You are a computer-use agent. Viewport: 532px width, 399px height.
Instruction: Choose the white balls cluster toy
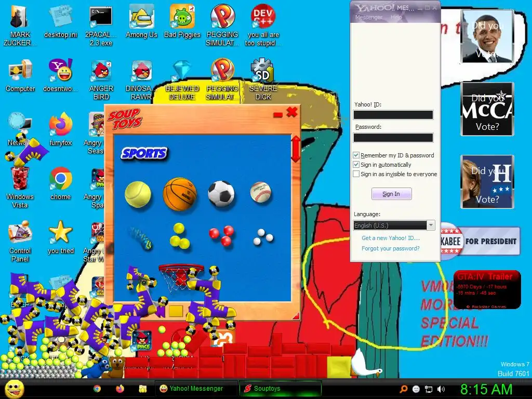(x=263, y=237)
